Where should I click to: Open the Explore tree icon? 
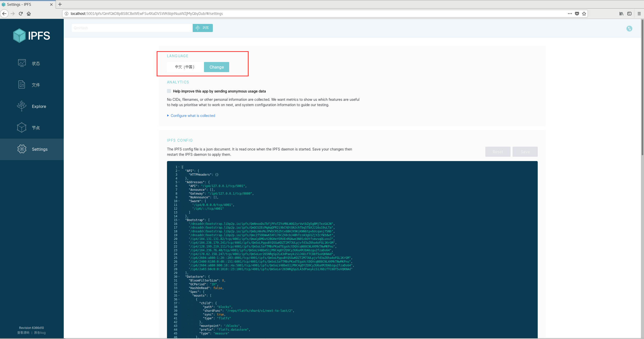[22, 106]
